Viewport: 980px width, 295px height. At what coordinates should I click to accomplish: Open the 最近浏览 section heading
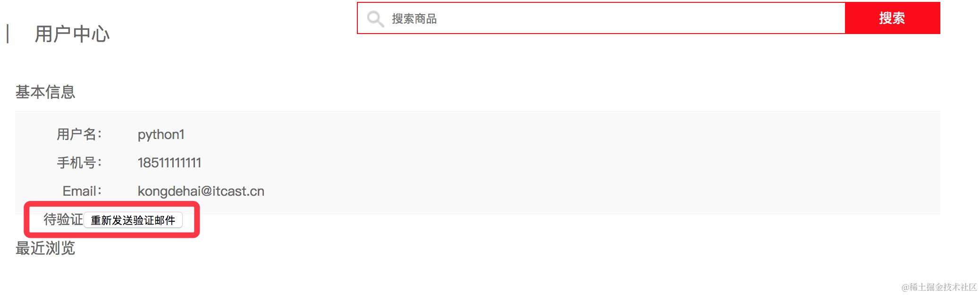[45, 248]
